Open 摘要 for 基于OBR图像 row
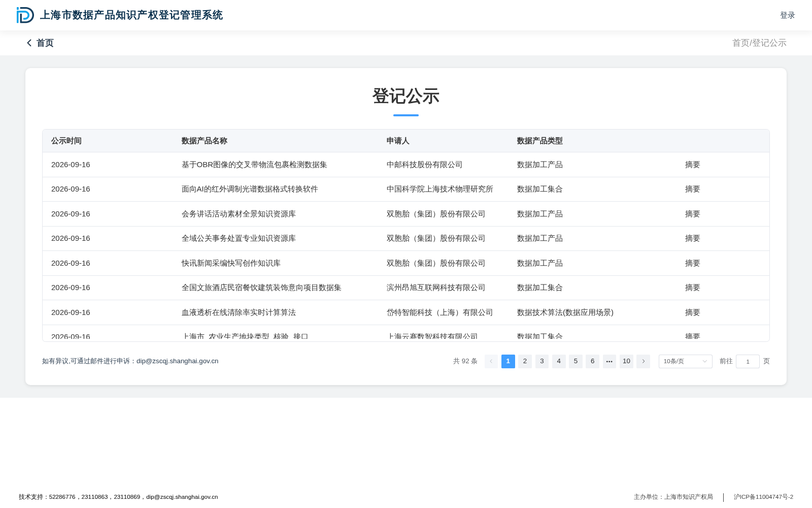This screenshot has height=508, width=812. (692, 165)
